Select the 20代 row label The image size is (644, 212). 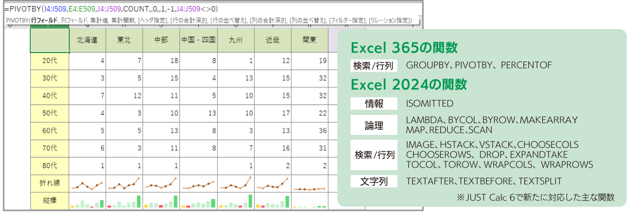(49, 61)
